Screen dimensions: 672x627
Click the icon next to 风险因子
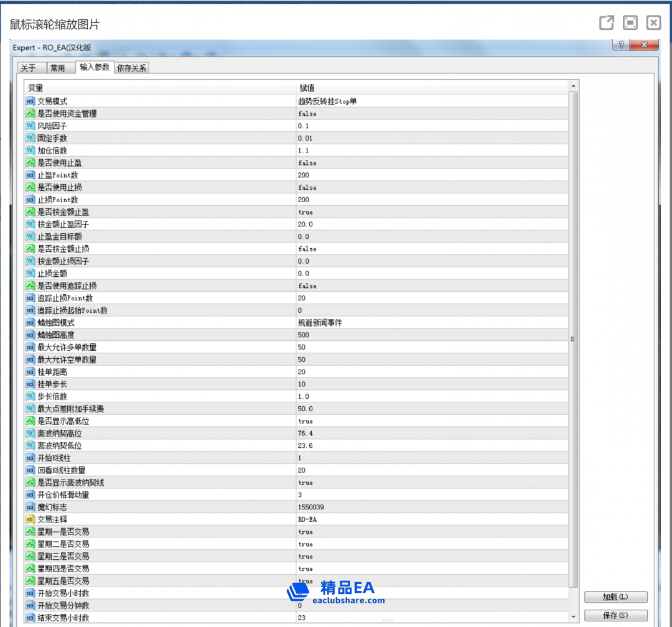click(x=30, y=126)
